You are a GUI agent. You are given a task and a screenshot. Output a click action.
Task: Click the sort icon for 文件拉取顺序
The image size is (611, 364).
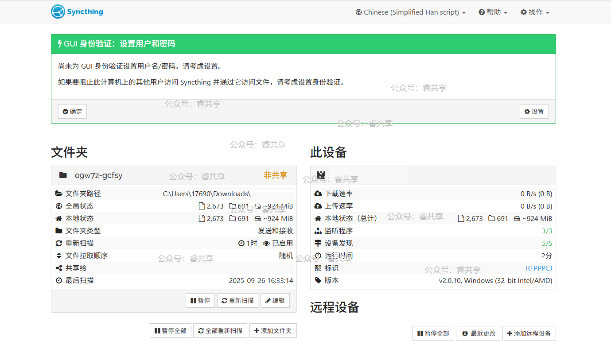tap(58, 256)
